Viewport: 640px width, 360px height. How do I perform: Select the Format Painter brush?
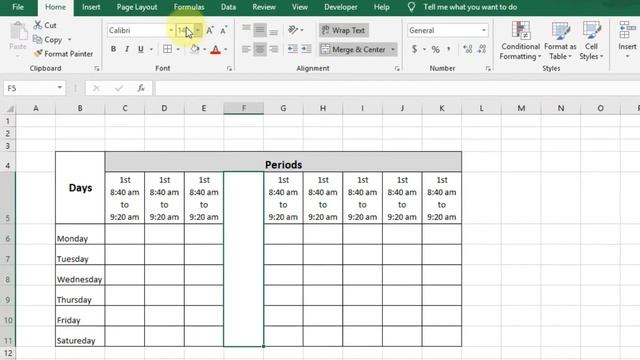tap(38, 53)
